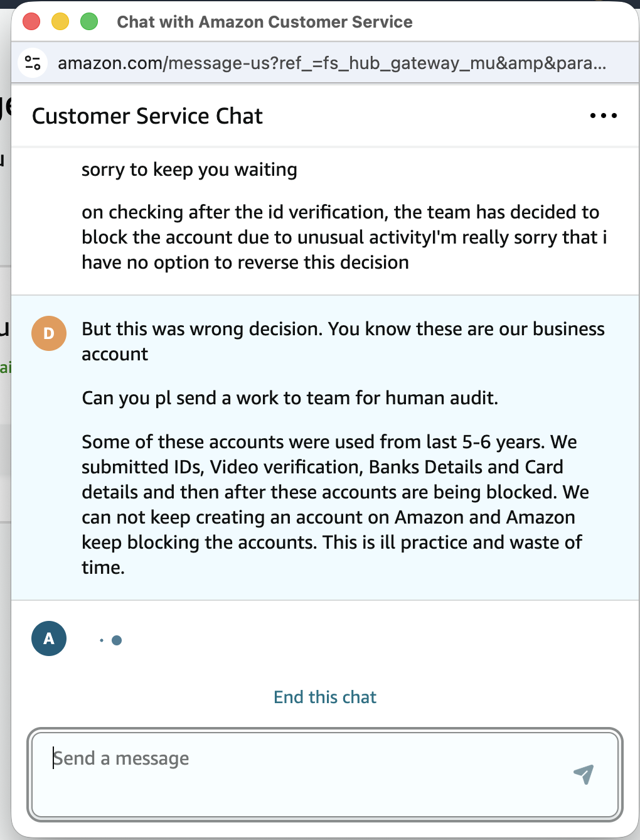Viewport: 640px width, 840px height.
Task: Select the amazon.com/message-us URL address bar
Action: (x=331, y=63)
